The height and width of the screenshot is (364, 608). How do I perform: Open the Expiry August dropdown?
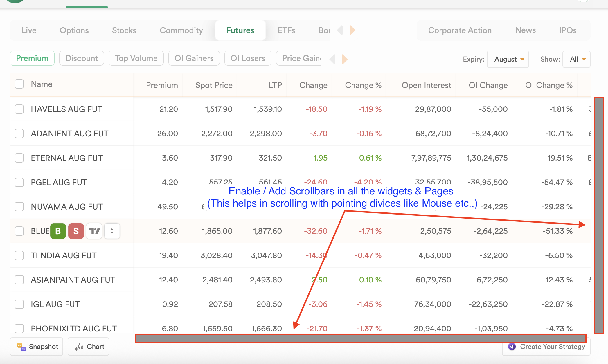pos(508,59)
